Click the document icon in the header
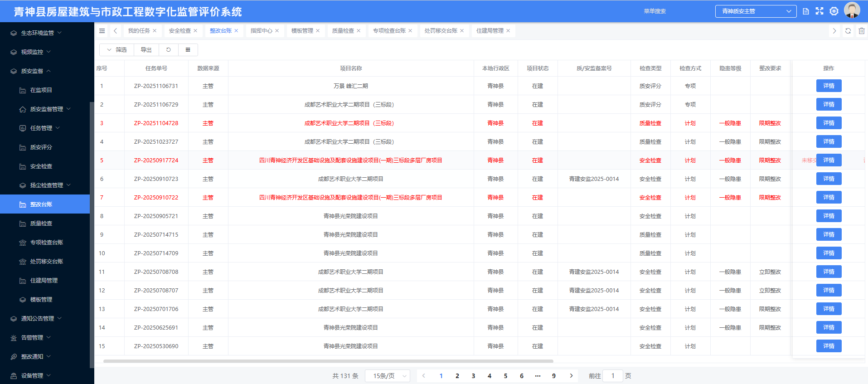 coord(806,11)
